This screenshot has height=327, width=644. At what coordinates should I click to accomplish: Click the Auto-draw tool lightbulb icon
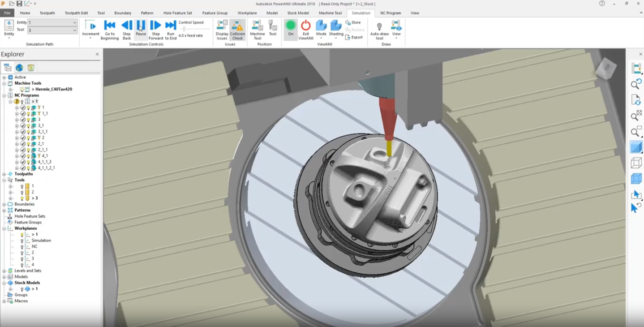[x=379, y=27]
